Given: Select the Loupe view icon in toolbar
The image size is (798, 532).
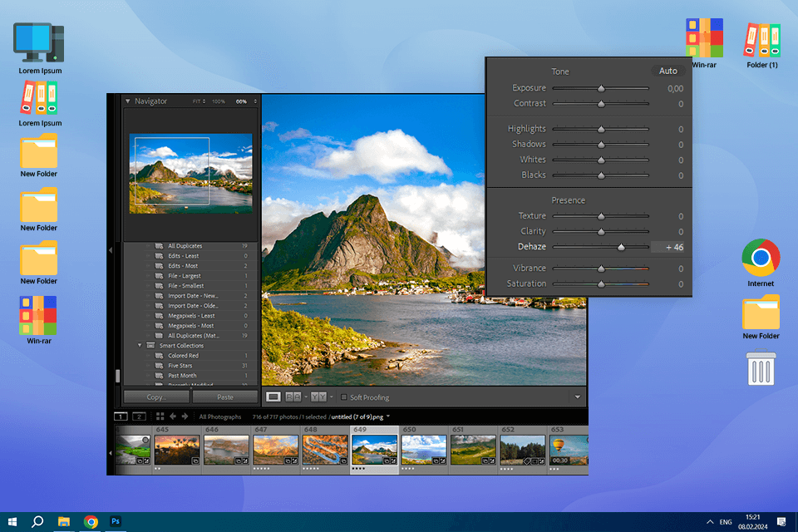Looking at the screenshot, I should [273, 397].
